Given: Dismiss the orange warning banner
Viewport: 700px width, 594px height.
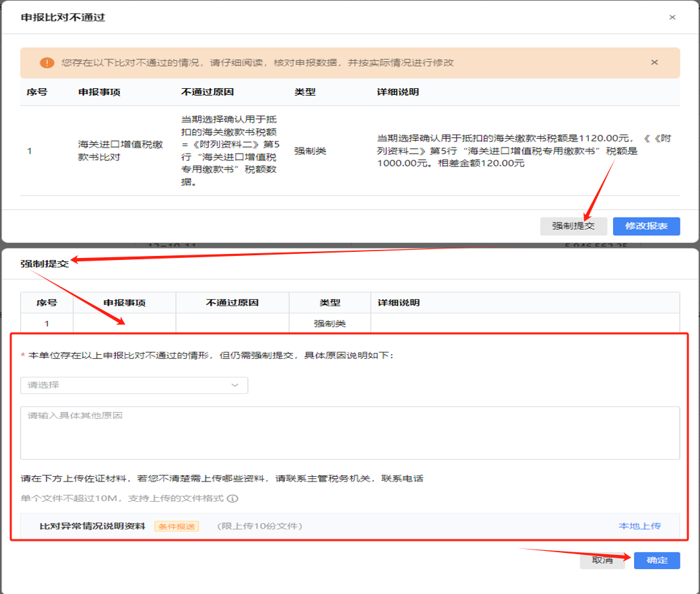Looking at the screenshot, I should coord(654,63).
